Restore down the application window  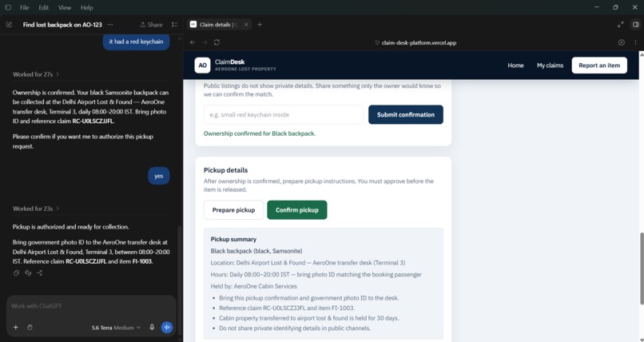click(x=615, y=7)
